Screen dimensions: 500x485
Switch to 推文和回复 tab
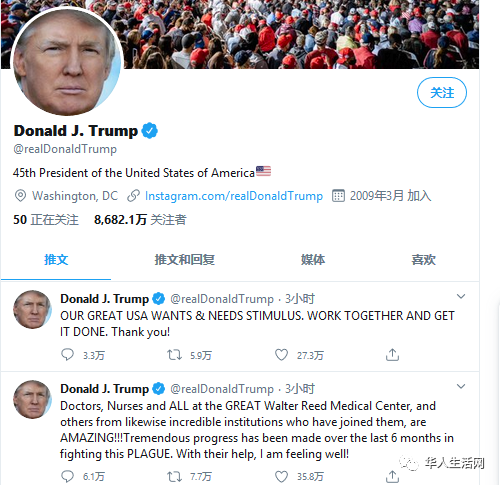(x=185, y=259)
